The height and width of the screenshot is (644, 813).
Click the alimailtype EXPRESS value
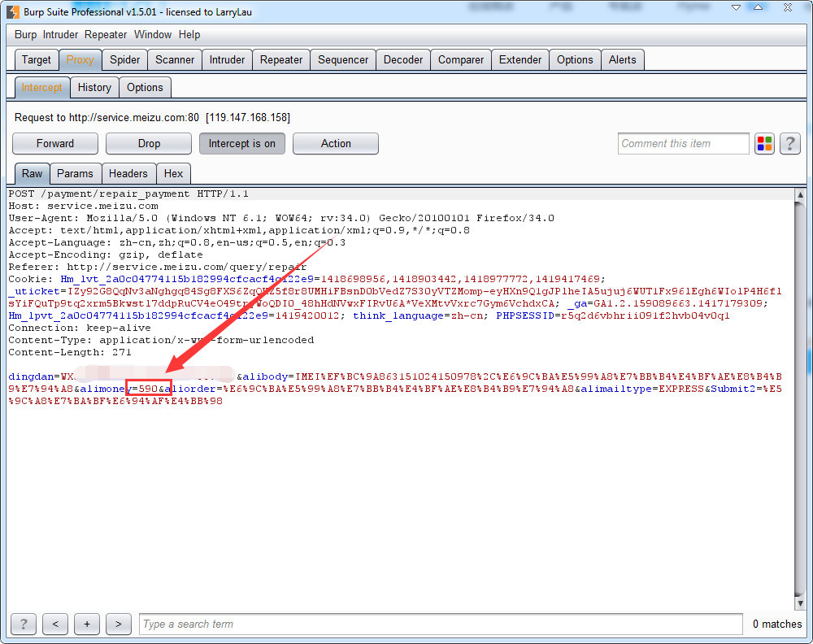[x=681, y=389]
